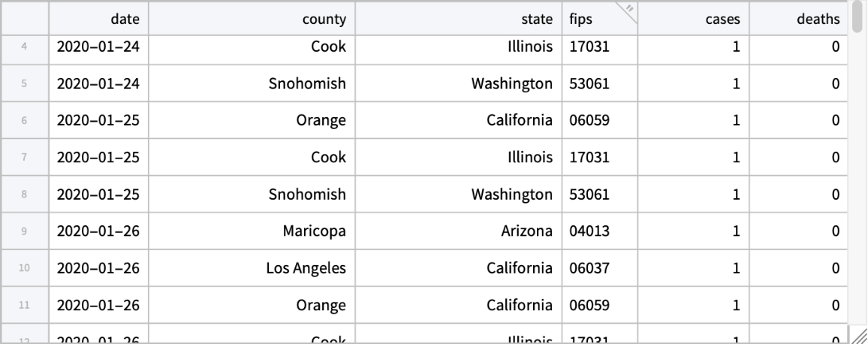Screen dimensions: 868x344
Task: Click the top-left corner select-all cell
Action: click(x=25, y=19)
